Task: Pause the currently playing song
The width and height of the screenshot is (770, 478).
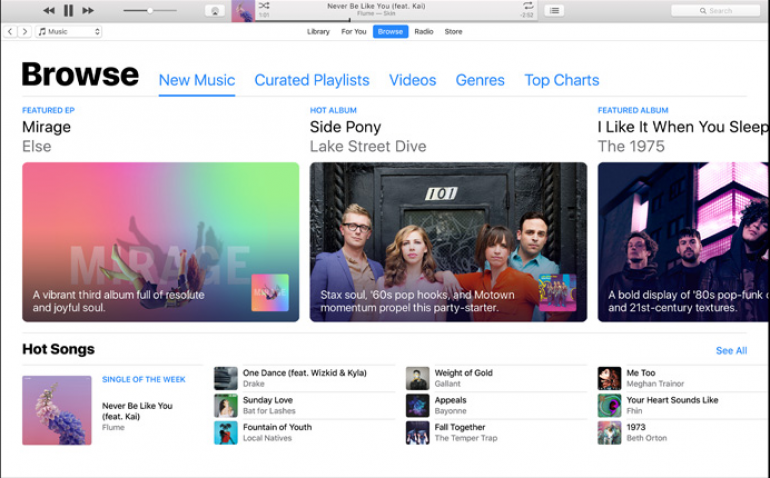Action: tap(68, 10)
